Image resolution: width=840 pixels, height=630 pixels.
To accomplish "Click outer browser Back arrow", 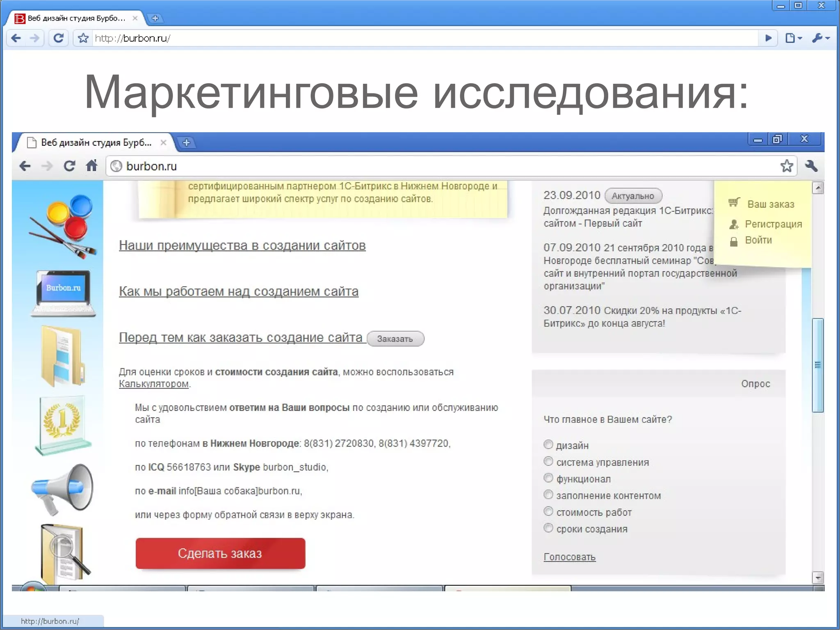I will point(16,38).
